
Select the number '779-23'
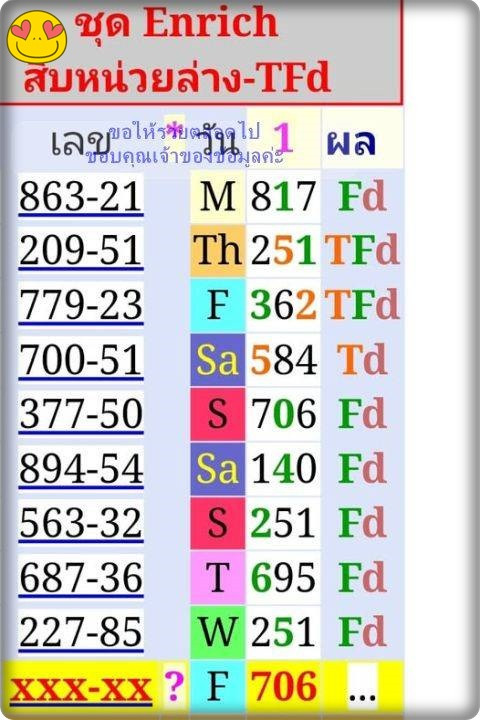[x=81, y=305]
